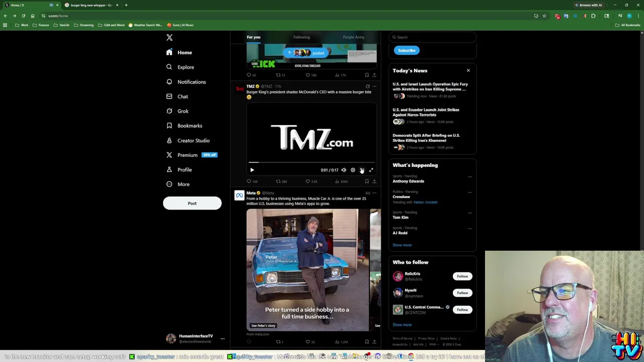The width and height of the screenshot is (644, 362).
Task: Click the Post button
Action: pos(192,203)
